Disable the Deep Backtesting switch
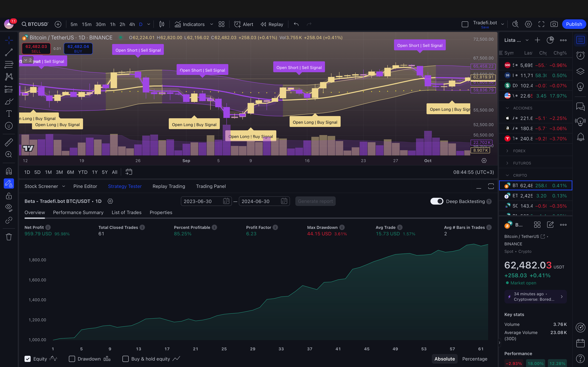Image resolution: width=588 pixels, height=367 pixels. point(437,201)
